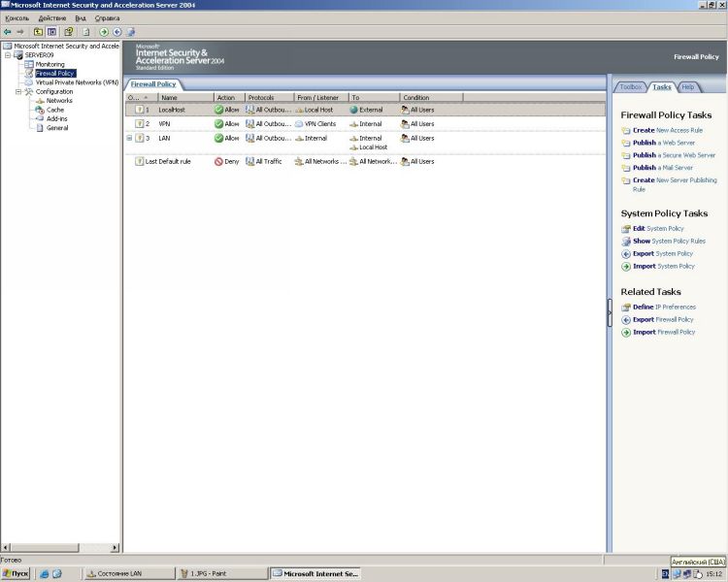The image size is (728, 582).
Task: Select the VPN rule name cell
Action: 164,124
